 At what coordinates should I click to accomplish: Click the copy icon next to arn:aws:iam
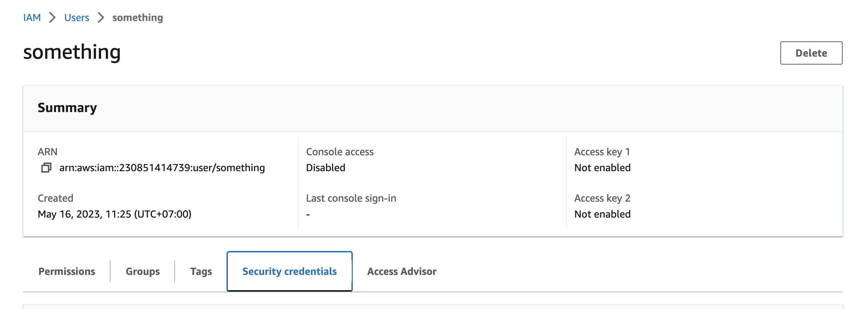tap(46, 168)
